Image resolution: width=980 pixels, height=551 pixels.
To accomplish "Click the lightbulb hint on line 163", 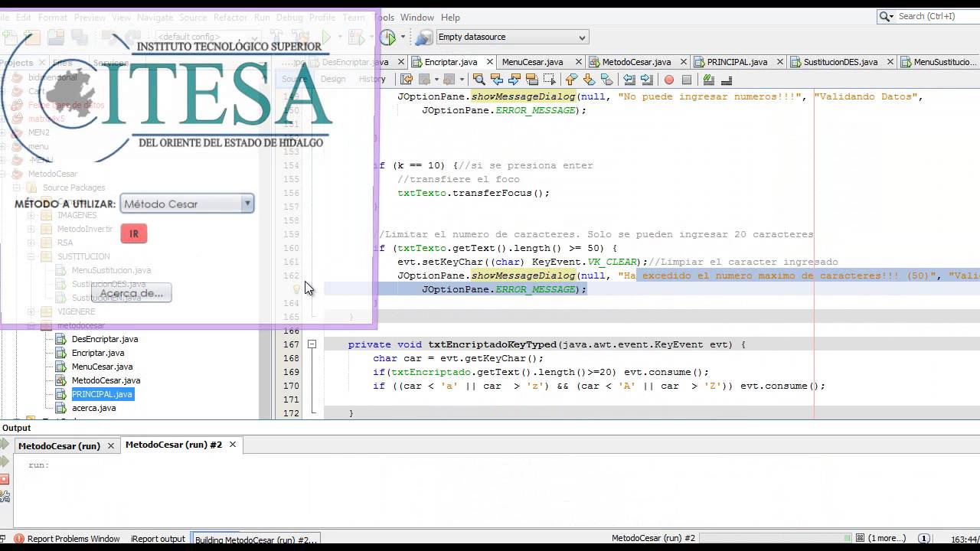I will pos(298,289).
